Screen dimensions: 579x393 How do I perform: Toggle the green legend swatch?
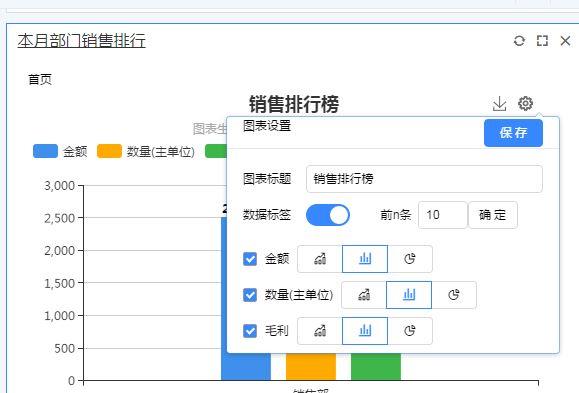point(216,151)
